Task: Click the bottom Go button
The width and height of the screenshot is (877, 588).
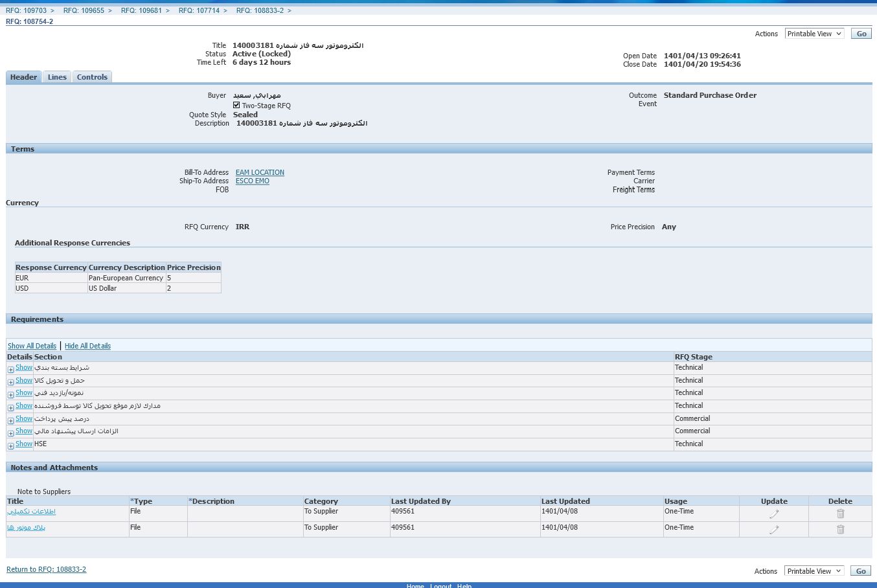Action: 861,571
